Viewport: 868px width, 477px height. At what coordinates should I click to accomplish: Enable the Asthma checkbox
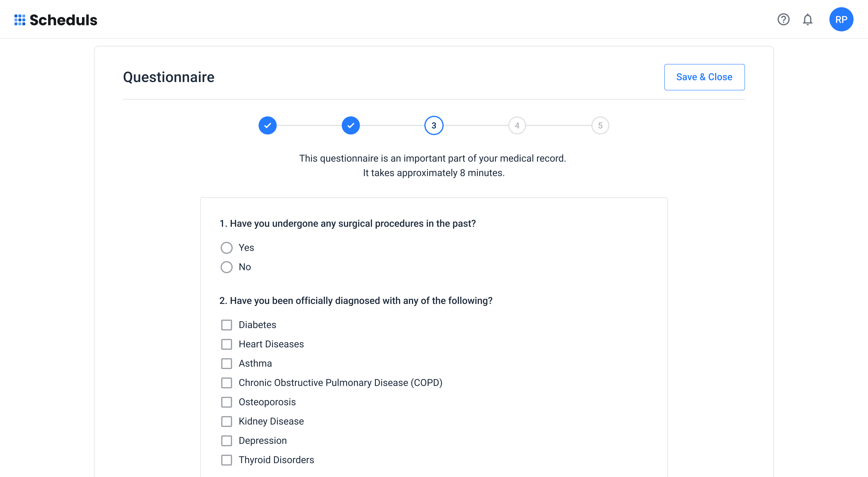click(x=226, y=363)
